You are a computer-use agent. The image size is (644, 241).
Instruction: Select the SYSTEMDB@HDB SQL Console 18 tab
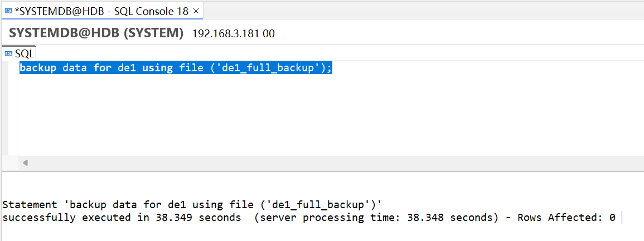coord(101,12)
